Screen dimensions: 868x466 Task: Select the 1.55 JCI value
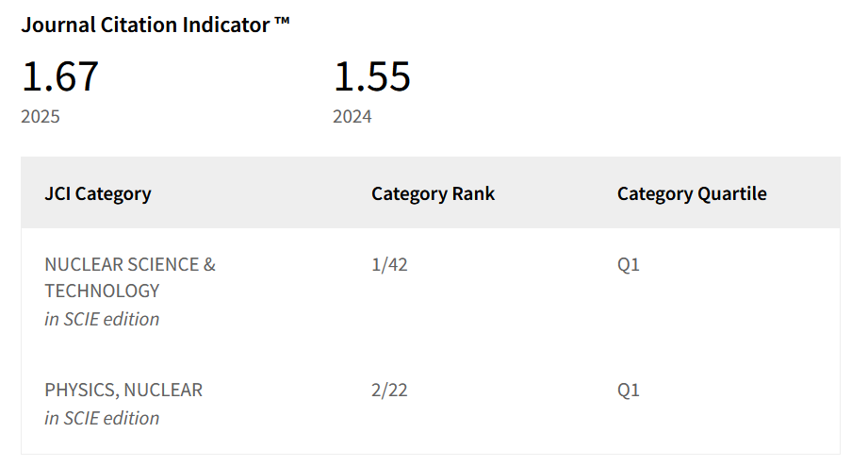371,75
